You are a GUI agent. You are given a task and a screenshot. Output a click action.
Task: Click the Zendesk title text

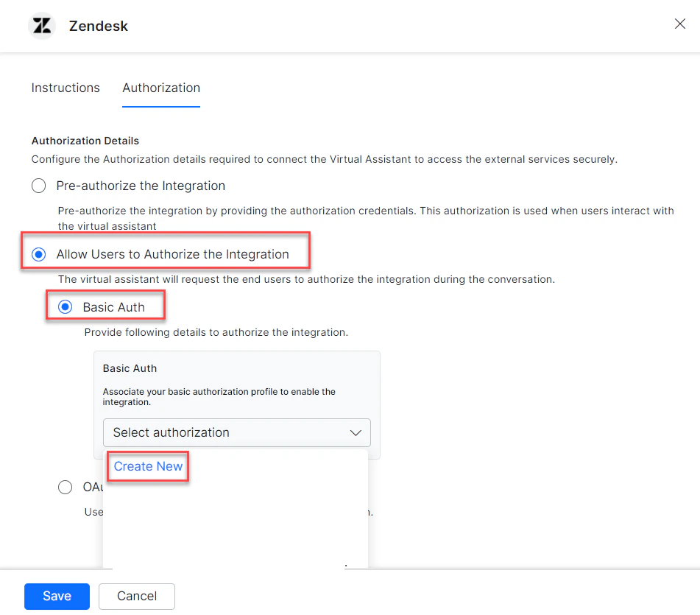pyautogui.click(x=98, y=25)
